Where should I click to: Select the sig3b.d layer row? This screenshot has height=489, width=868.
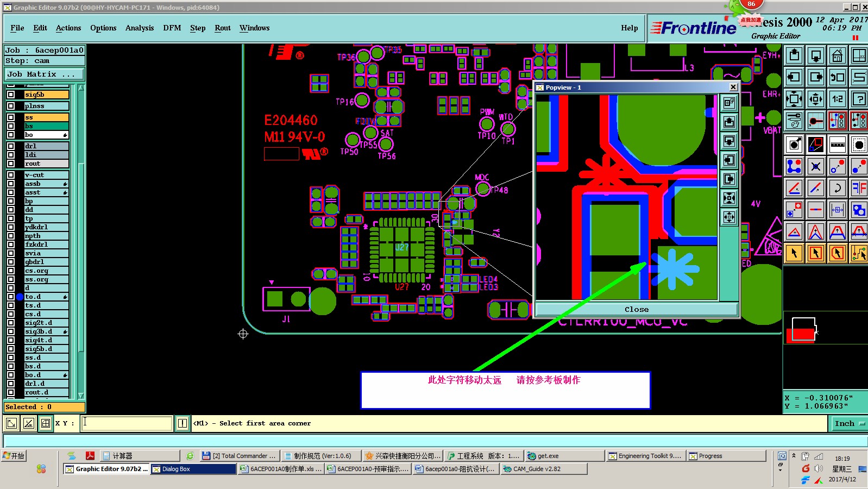(46, 331)
